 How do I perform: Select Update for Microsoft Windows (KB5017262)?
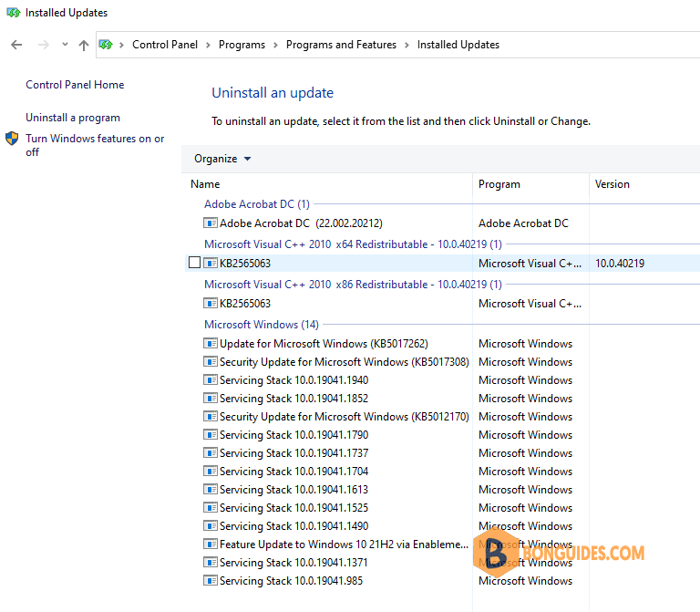(324, 344)
